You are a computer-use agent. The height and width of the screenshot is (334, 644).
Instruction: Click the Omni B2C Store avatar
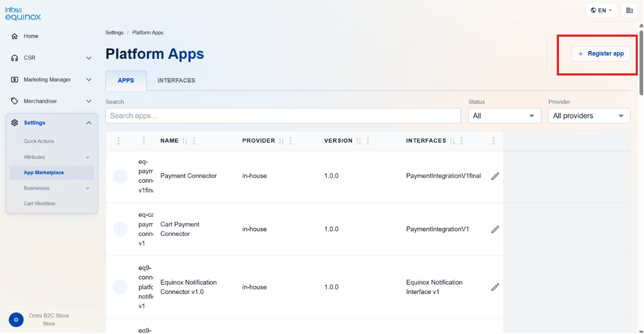pyautogui.click(x=16, y=320)
